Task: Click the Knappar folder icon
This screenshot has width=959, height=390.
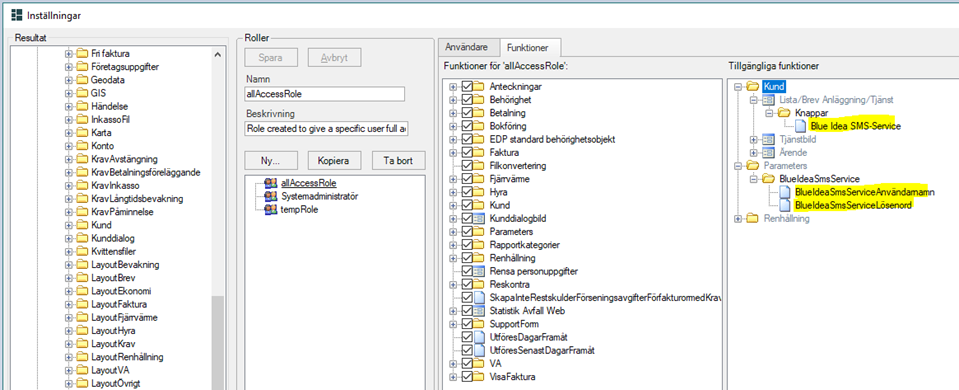Action: [785, 113]
